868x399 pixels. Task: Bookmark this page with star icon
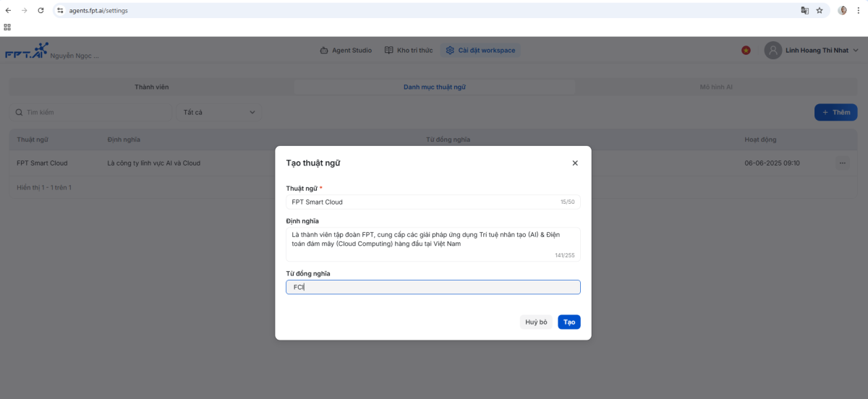tap(820, 11)
